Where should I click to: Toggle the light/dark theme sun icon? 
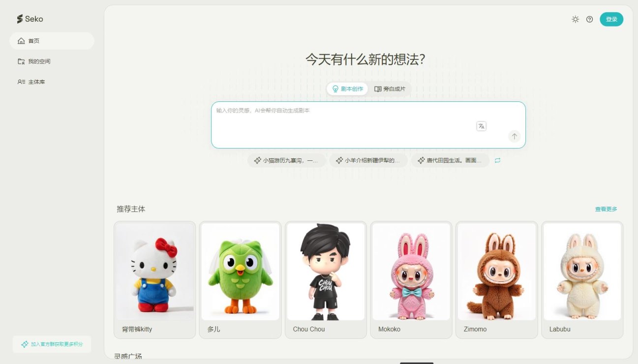pos(575,19)
